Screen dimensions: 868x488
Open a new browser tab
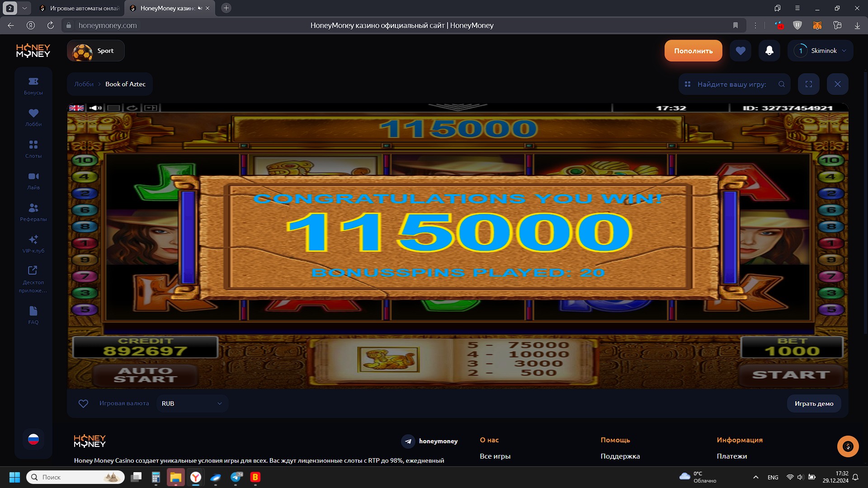pyautogui.click(x=226, y=8)
